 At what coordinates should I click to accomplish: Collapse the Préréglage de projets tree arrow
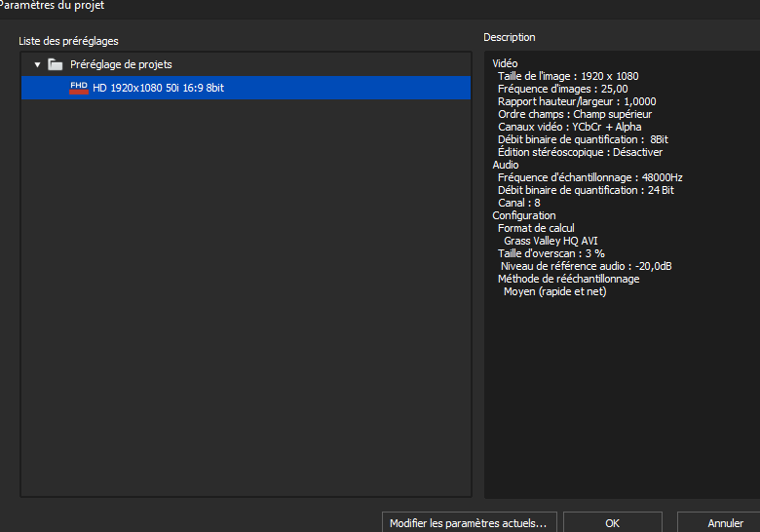coord(37,64)
